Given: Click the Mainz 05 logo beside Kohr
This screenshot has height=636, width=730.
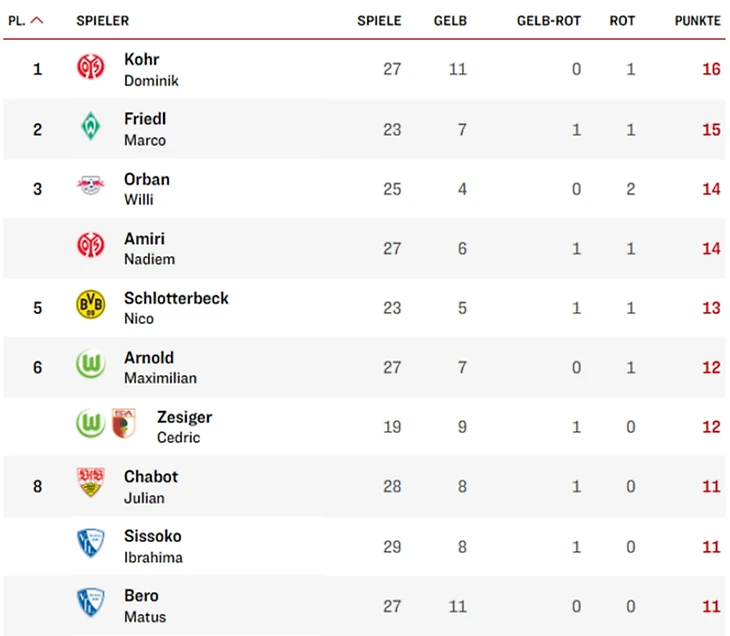Looking at the screenshot, I should coord(91,67).
